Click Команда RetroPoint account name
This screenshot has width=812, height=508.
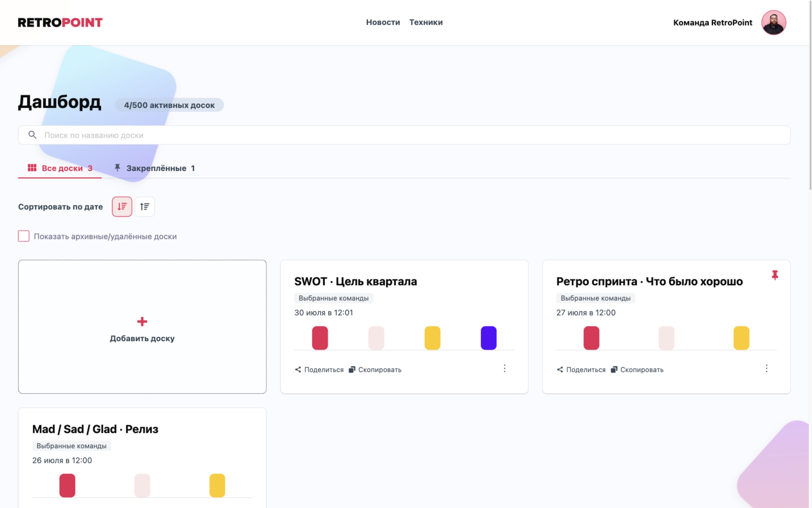(713, 23)
